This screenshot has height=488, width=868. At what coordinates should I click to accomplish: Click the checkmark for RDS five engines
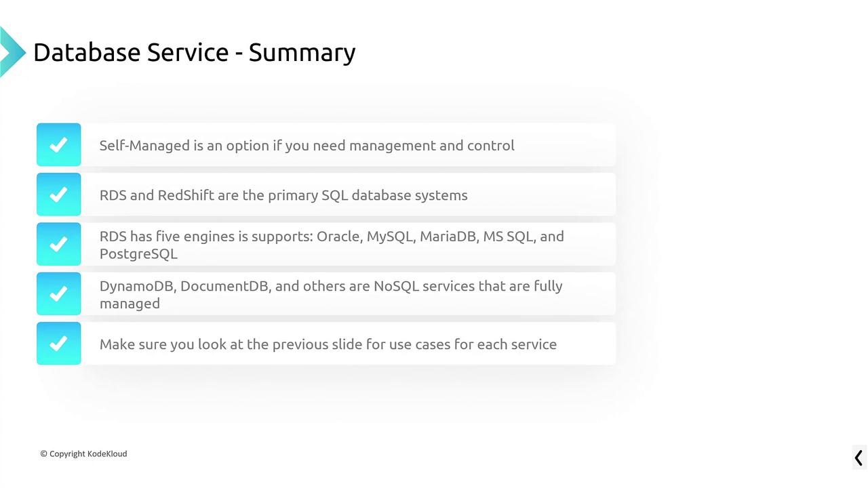point(59,244)
